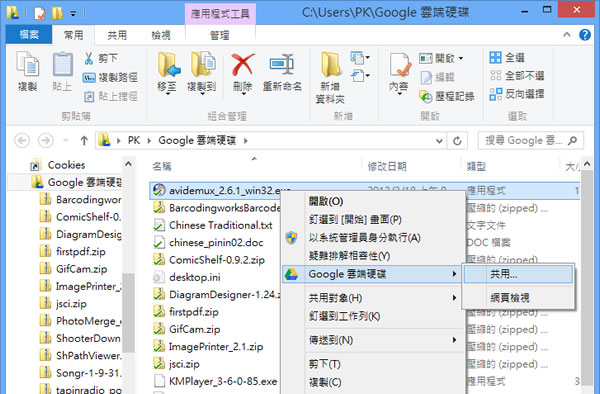Click the Copy (複製) ribbon icon

pyautogui.click(x=28, y=71)
